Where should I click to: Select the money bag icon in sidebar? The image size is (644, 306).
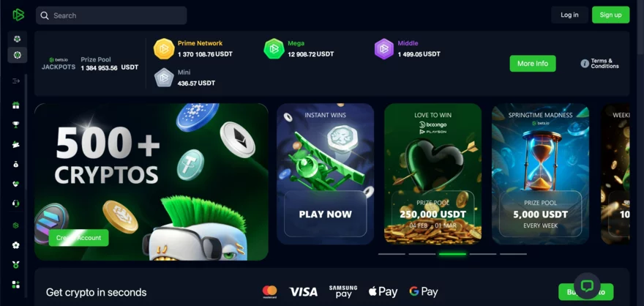pyautogui.click(x=16, y=164)
